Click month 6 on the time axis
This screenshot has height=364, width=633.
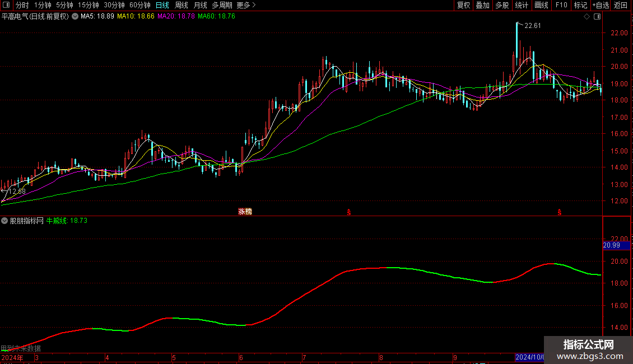pos(241,357)
